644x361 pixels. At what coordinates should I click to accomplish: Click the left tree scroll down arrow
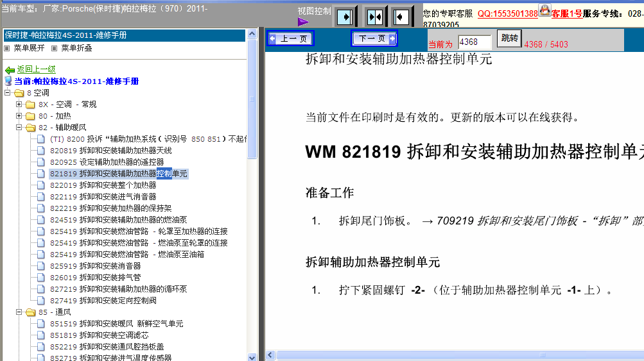[x=252, y=357]
